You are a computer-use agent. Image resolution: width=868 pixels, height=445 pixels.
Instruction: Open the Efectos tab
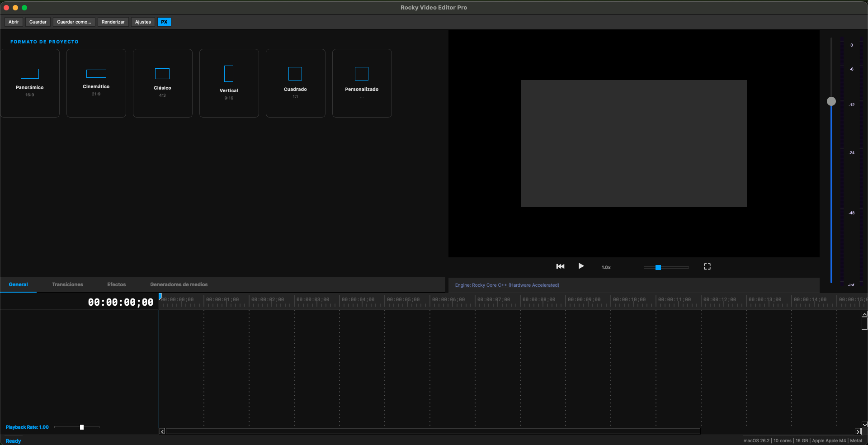tap(117, 284)
